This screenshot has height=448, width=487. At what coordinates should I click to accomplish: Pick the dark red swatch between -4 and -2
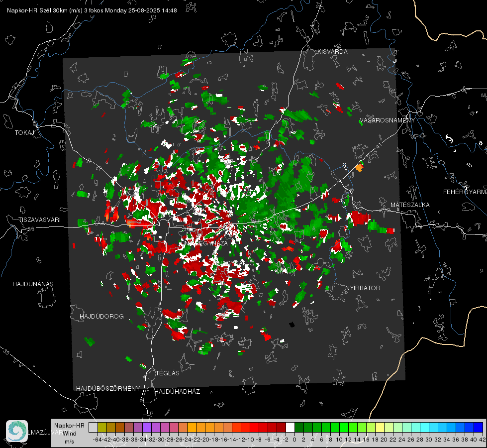(281, 427)
